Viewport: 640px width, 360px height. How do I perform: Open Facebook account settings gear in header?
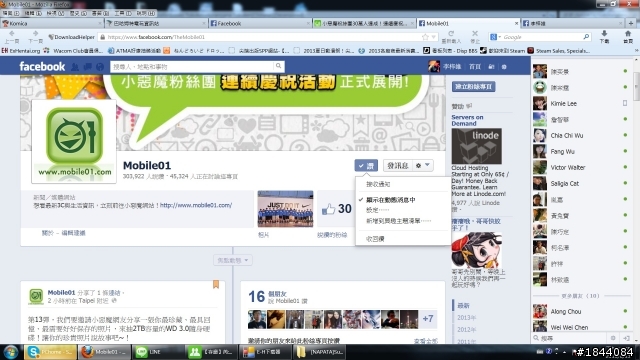[x=504, y=67]
